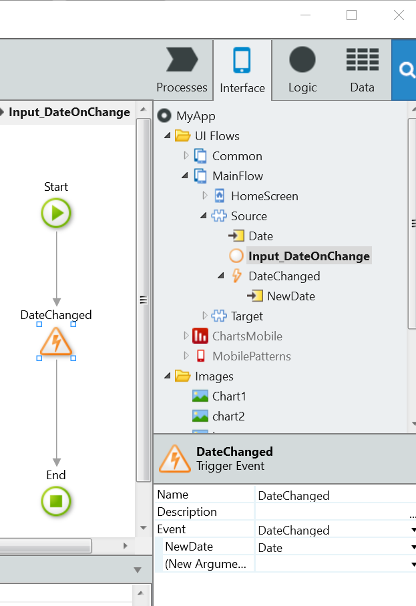The width and height of the screenshot is (416, 606).
Task: Click the MyApp module root icon
Action: pos(164,116)
